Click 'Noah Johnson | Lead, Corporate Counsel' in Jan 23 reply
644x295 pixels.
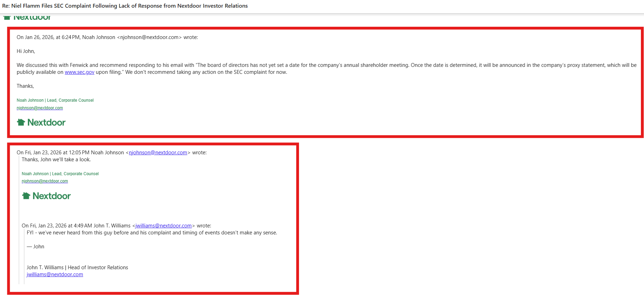[x=60, y=174]
